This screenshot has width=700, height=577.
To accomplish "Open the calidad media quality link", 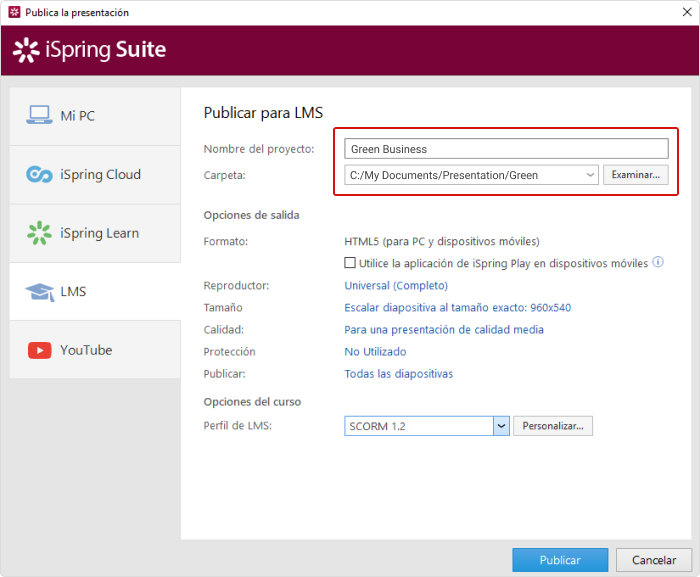I will (x=444, y=330).
